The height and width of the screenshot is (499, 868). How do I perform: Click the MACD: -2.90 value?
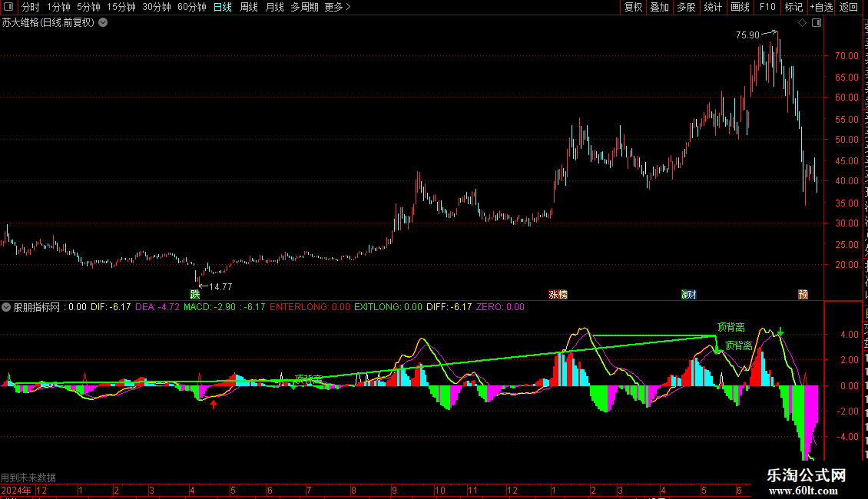point(210,307)
